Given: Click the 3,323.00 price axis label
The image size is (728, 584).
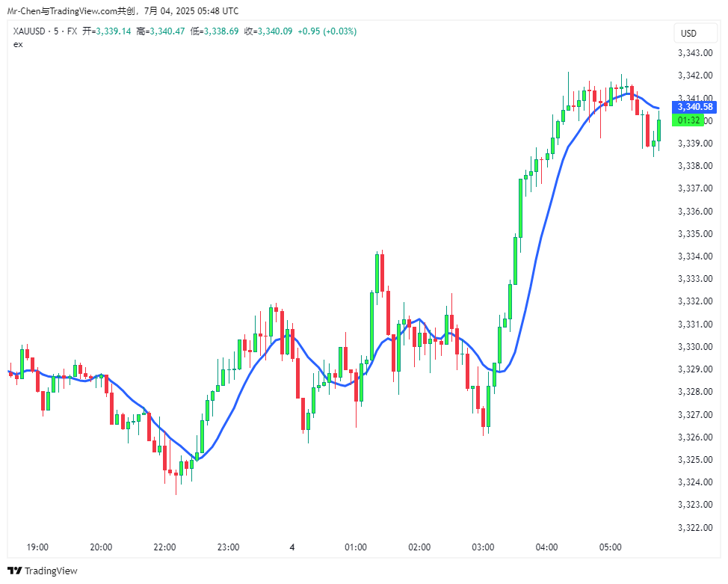Looking at the screenshot, I should coord(695,505).
